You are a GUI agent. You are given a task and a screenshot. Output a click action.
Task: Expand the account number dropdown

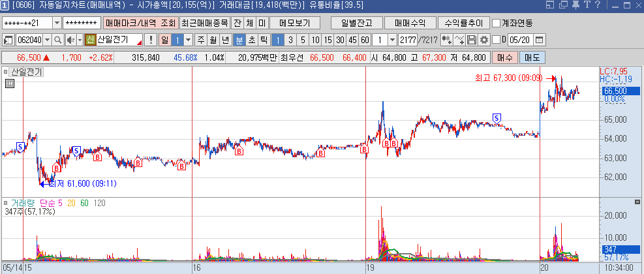(x=57, y=23)
